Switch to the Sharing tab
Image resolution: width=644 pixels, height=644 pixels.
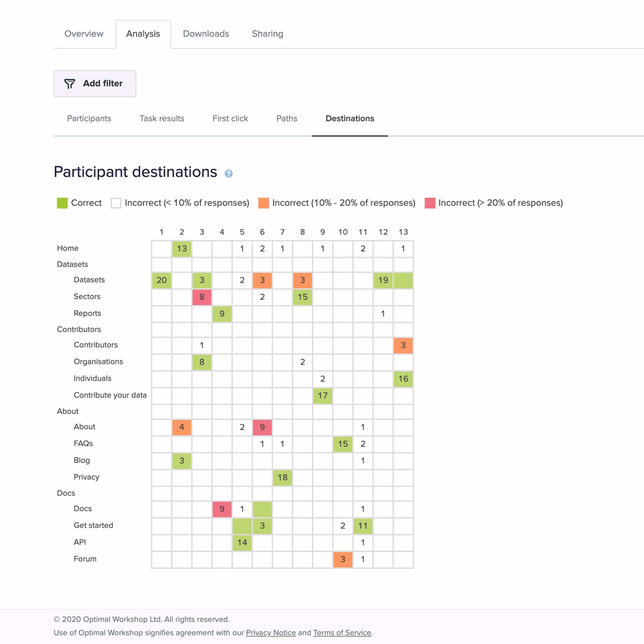[x=267, y=34]
